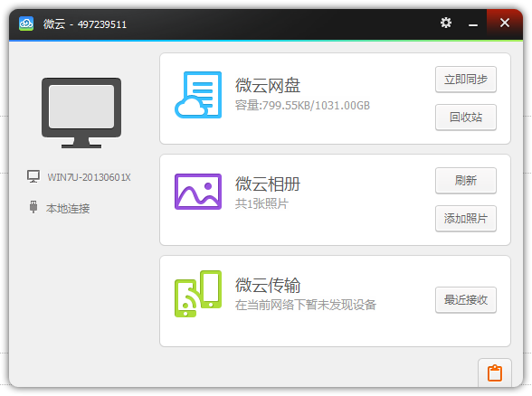Click the 添加照片 add photo button
The image size is (532, 396).
pos(466,219)
